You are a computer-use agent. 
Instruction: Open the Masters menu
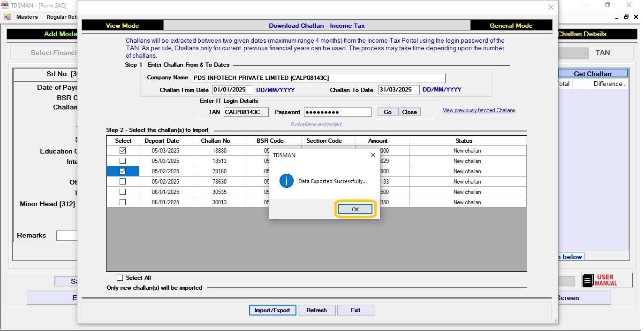pos(27,17)
